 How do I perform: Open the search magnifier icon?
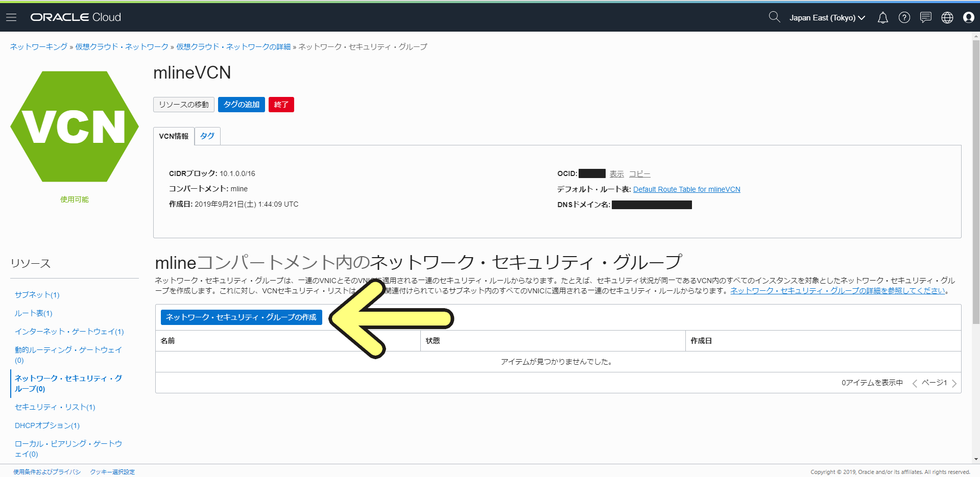[774, 17]
